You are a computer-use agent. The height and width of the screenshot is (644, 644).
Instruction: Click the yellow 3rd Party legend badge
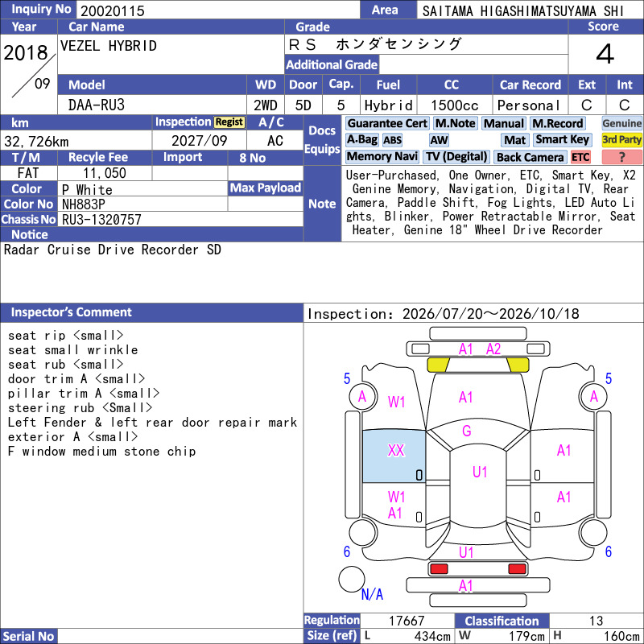coord(621,139)
